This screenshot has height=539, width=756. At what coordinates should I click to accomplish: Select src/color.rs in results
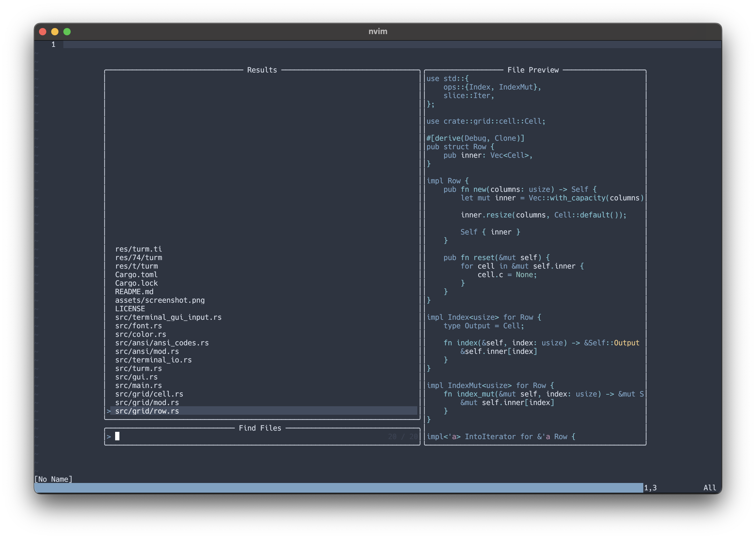140,334
